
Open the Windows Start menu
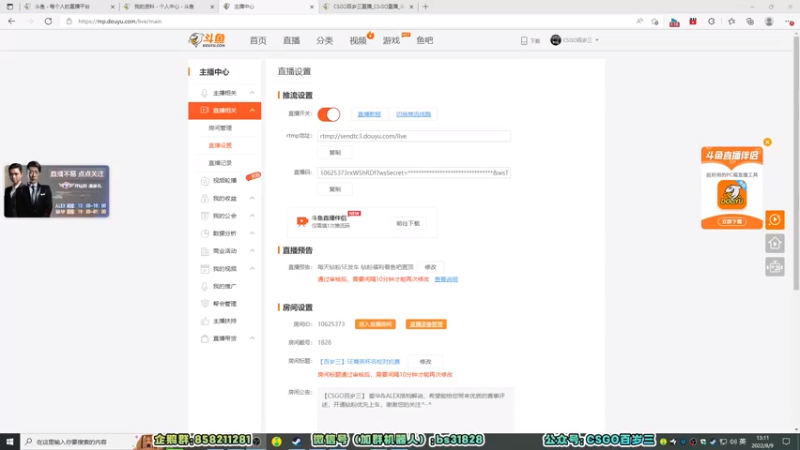pos(10,441)
